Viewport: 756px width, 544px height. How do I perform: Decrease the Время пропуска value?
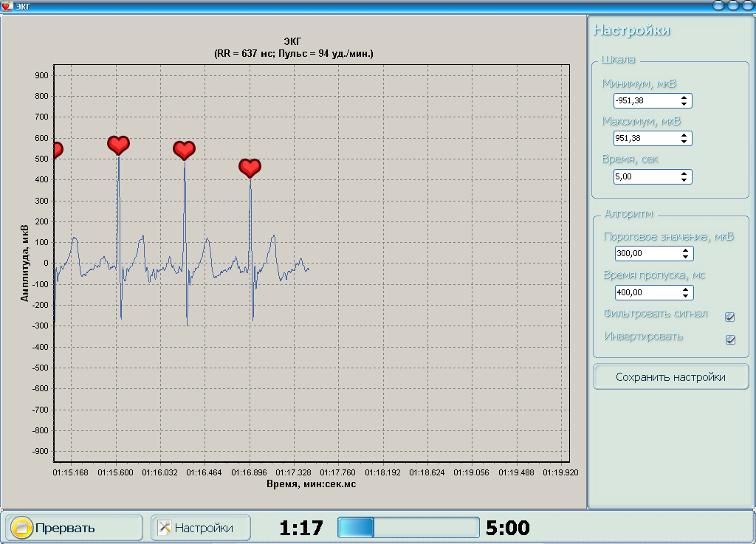click(686, 295)
